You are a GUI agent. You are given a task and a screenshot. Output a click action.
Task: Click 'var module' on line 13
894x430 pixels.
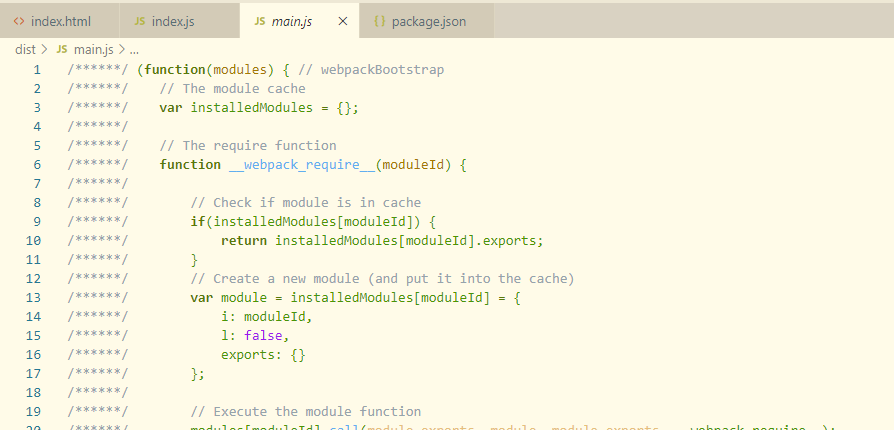pyautogui.click(x=229, y=298)
